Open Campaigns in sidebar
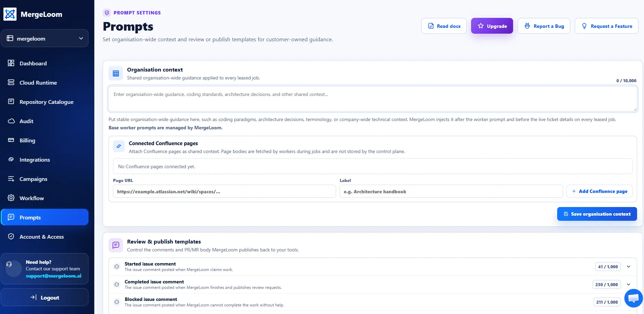 pyautogui.click(x=44, y=179)
